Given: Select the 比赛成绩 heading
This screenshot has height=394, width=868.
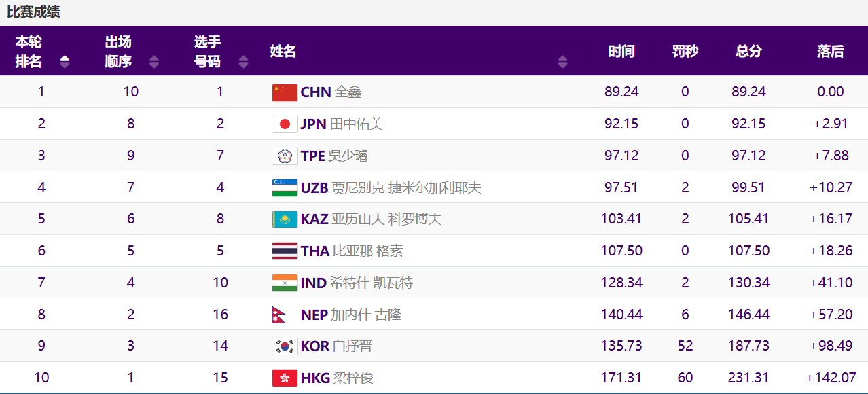Looking at the screenshot, I should 32,11.
